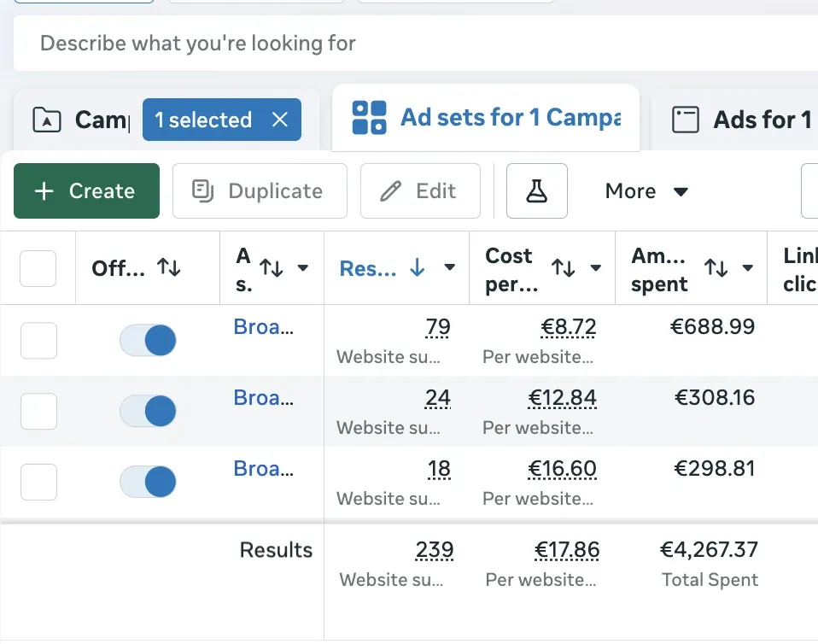Check the box for the €298.81 row
This screenshot has width=818, height=644.
[x=38, y=482]
